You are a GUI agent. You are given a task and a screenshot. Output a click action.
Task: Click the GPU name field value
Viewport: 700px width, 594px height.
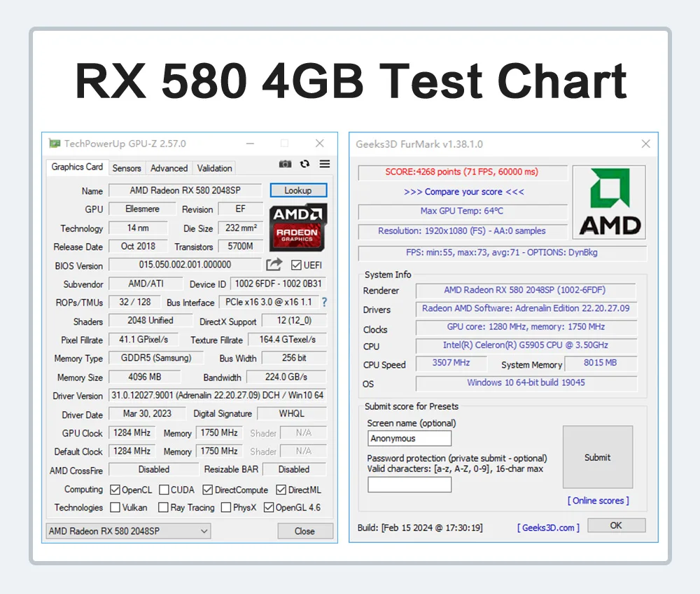185,191
